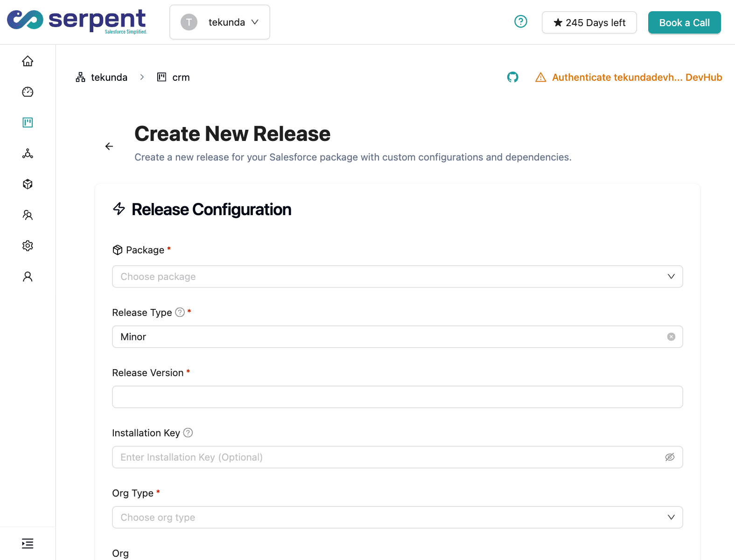Click the help question mark icon in header
Viewport: 735px width, 560px height.
coord(520,22)
